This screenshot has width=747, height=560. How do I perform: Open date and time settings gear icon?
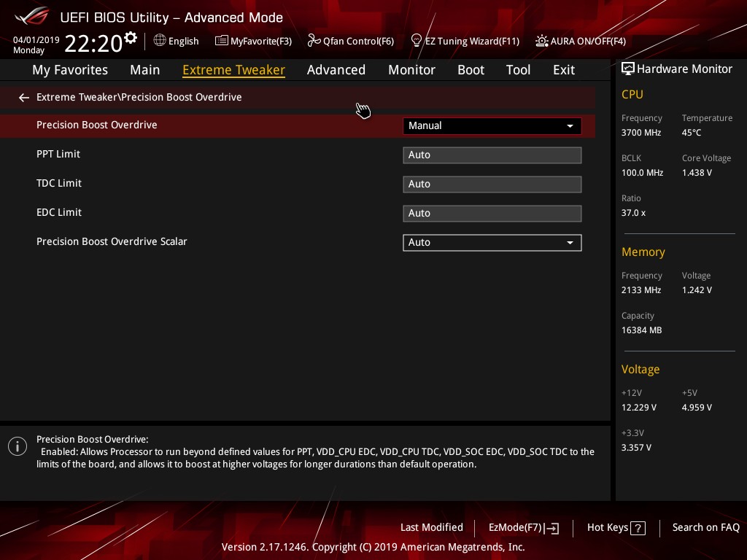(131, 38)
